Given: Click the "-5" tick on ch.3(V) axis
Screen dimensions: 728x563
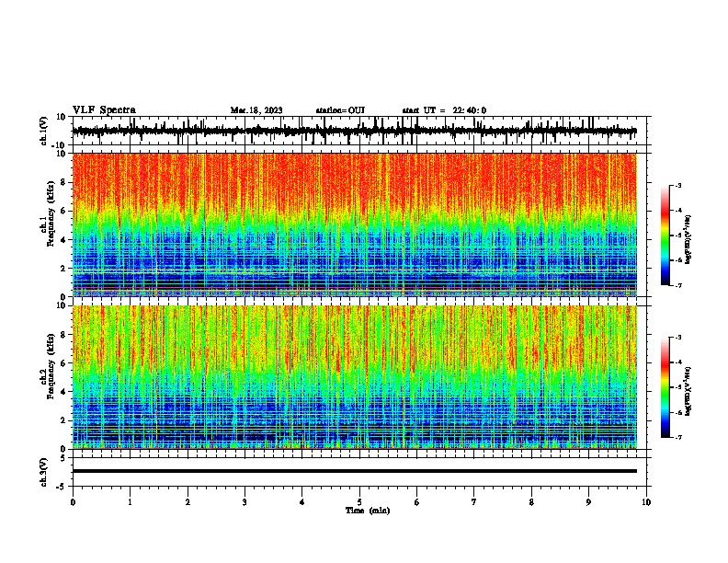Looking at the screenshot, I should click(62, 487).
